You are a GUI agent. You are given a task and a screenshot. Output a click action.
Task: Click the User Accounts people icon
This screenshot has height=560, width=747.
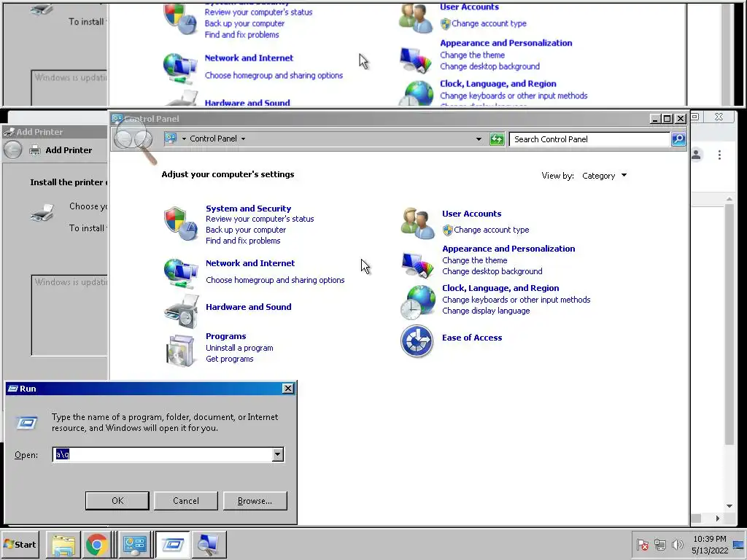coord(417,223)
